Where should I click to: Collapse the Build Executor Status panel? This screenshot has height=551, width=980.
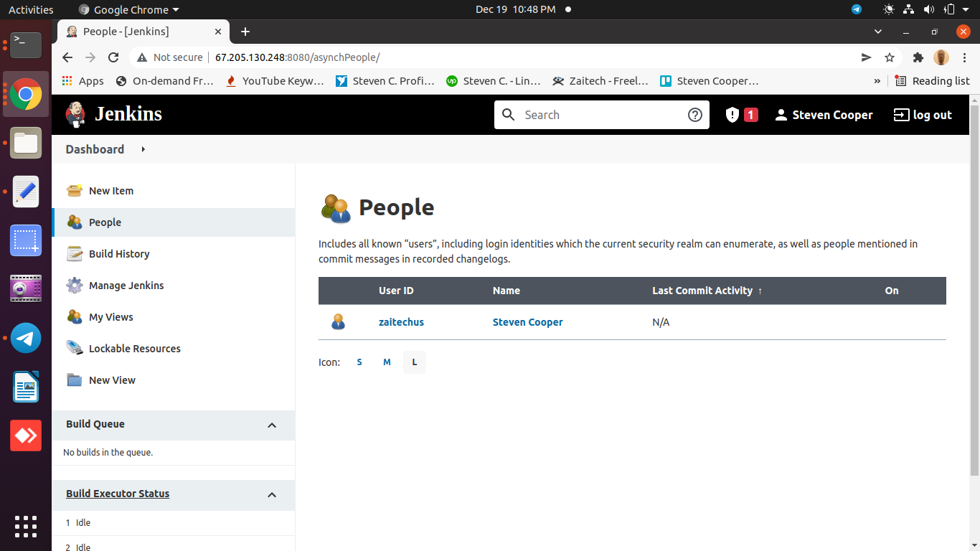pyautogui.click(x=272, y=494)
